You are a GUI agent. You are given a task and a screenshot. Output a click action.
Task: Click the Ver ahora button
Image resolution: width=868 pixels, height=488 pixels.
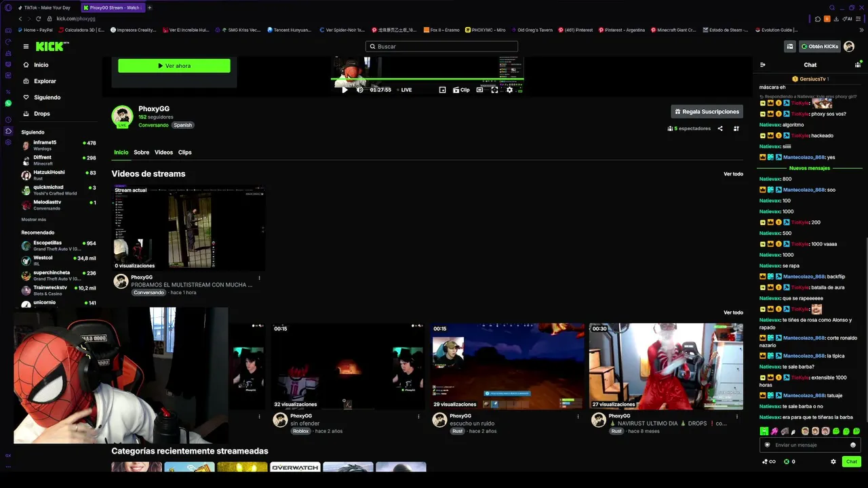tap(174, 66)
